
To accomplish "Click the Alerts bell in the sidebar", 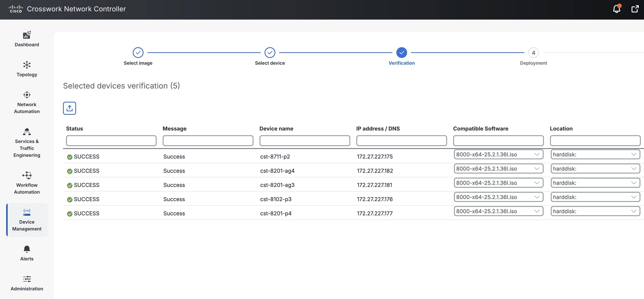I will tap(27, 249).
